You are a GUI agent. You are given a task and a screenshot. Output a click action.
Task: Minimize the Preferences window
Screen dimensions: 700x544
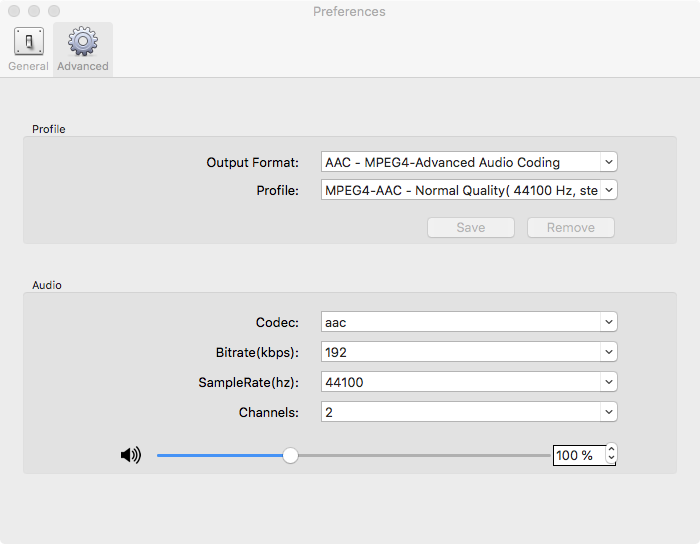click(x=34, y=11)
